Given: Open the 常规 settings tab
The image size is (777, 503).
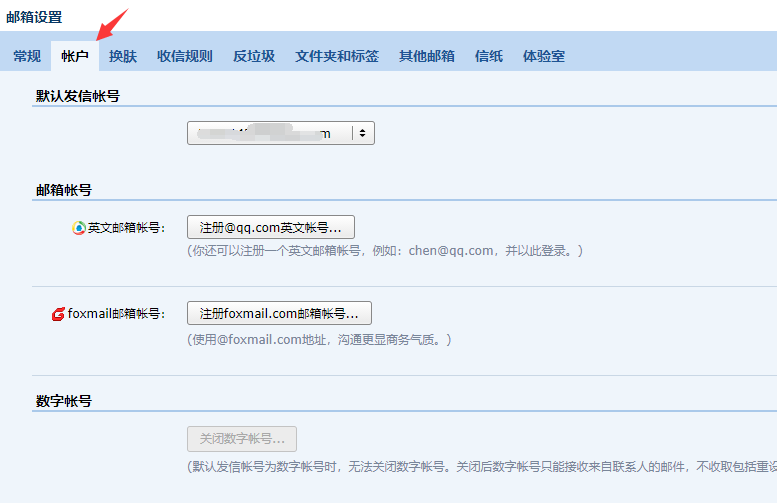Looking at the screenshot, I should [27, 56].
